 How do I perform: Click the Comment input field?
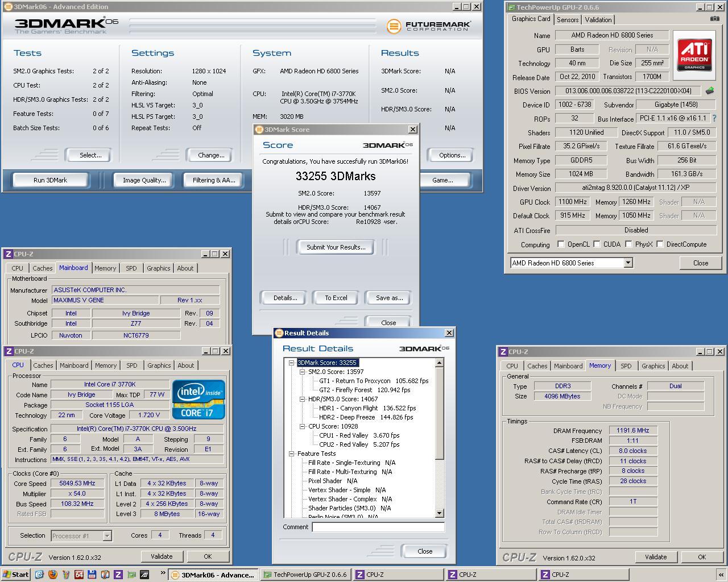[x=378, y=527]
